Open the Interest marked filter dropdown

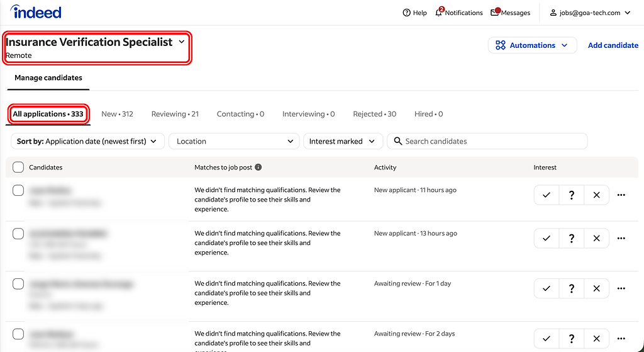343,141
